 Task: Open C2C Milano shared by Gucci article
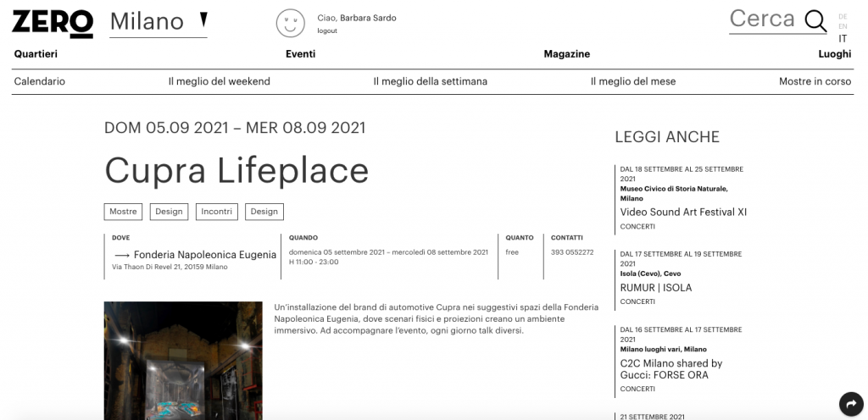coord(671,369)
